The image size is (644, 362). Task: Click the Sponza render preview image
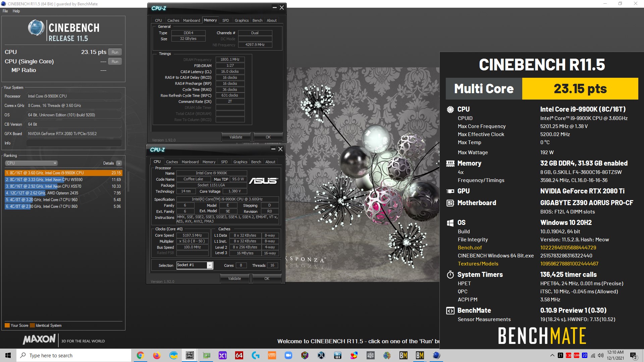click(x=362, y=174)
